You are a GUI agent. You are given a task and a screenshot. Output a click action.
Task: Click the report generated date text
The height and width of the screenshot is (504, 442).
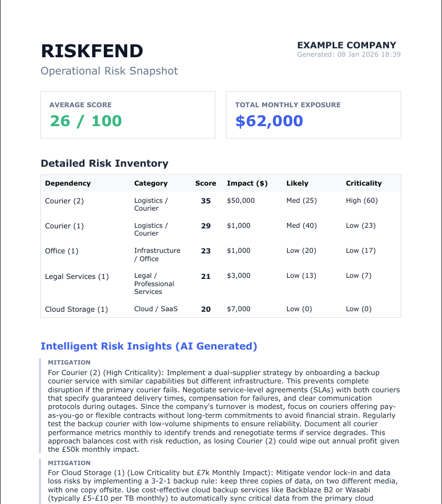point(349,54)
